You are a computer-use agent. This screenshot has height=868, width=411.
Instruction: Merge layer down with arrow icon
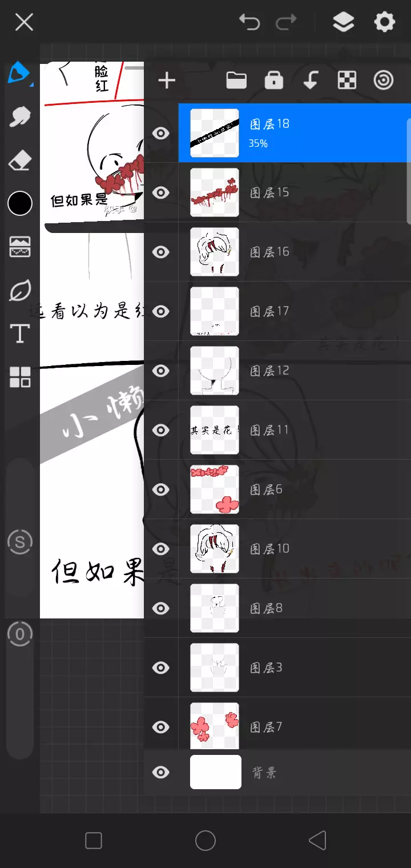[x=311, y=81]
